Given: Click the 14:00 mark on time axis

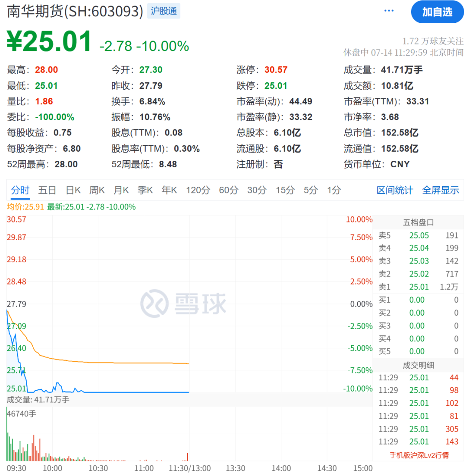Looking at the screenshot, I should click(281, 468).
